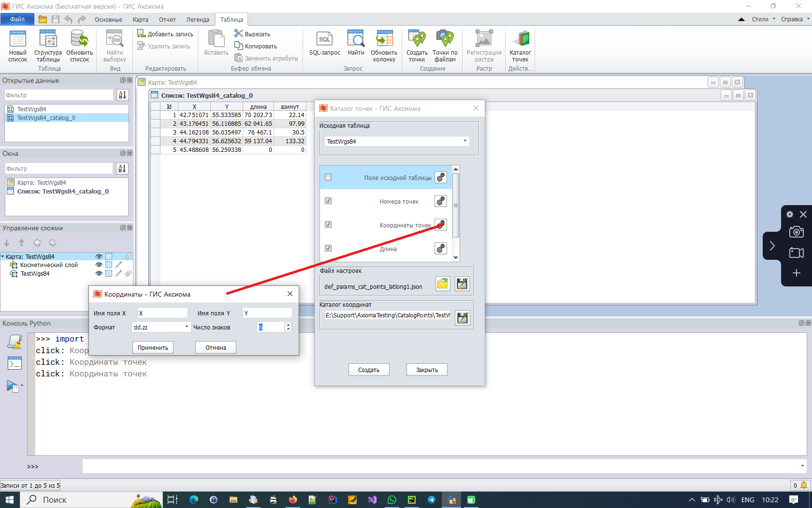Hide the Косметический слой layer visibility
812x508 pixels.
(x=99, y=265)
